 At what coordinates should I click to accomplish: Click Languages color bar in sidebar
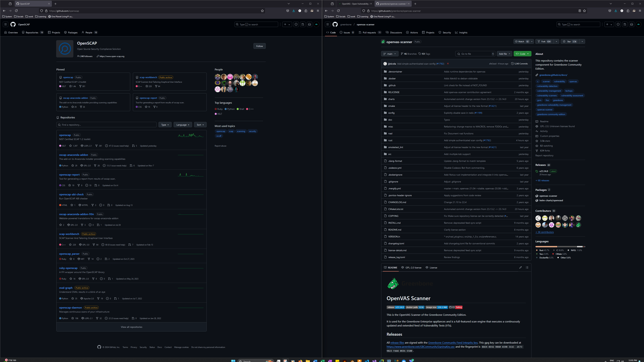click(560, 247)
